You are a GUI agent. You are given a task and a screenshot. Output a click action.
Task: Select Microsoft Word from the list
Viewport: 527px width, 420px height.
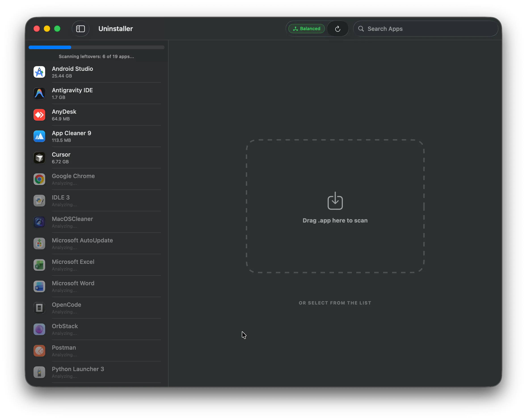click(x=97, y=287)
